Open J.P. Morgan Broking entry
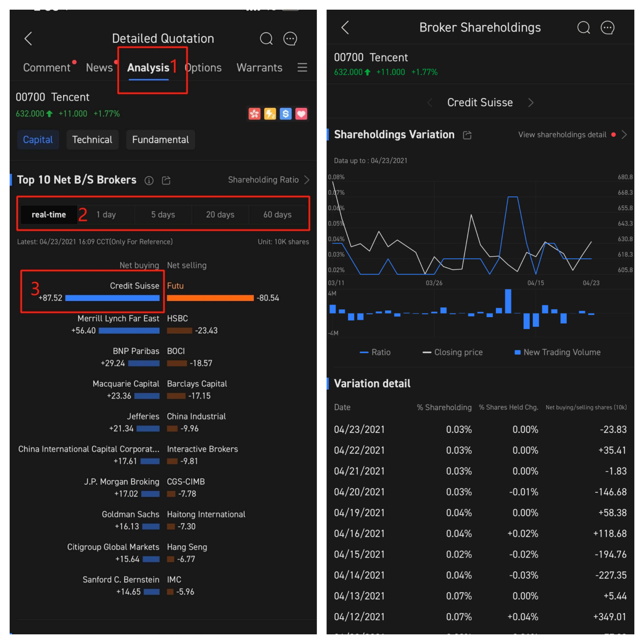The height and width of the screenshot is (644, 644). tap(122, 481)
